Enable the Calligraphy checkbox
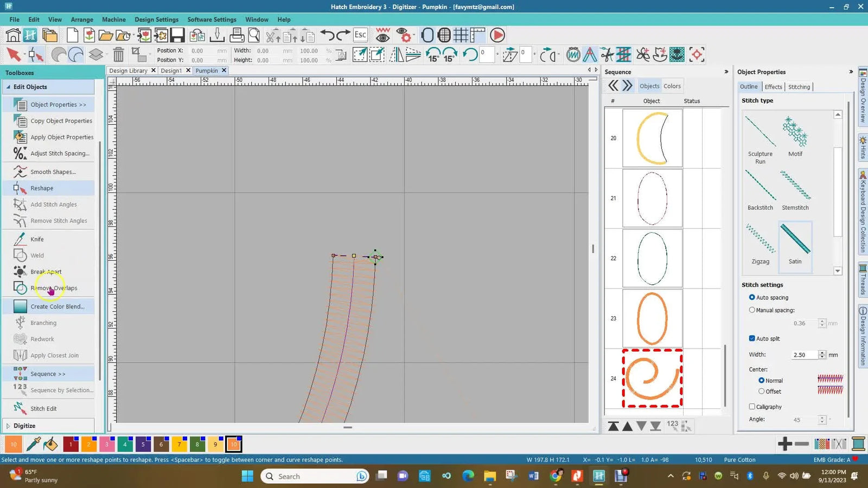 pos(752,407)
